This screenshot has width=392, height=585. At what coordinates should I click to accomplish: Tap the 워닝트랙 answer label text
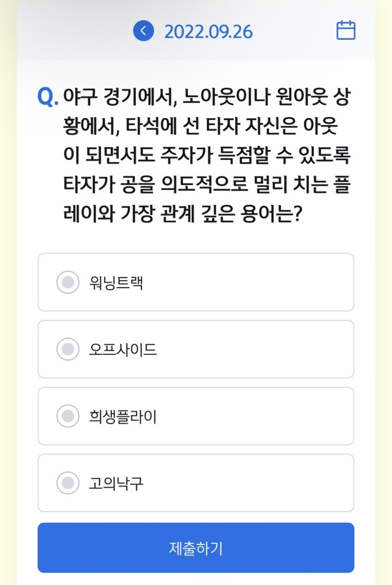[116, 283]
